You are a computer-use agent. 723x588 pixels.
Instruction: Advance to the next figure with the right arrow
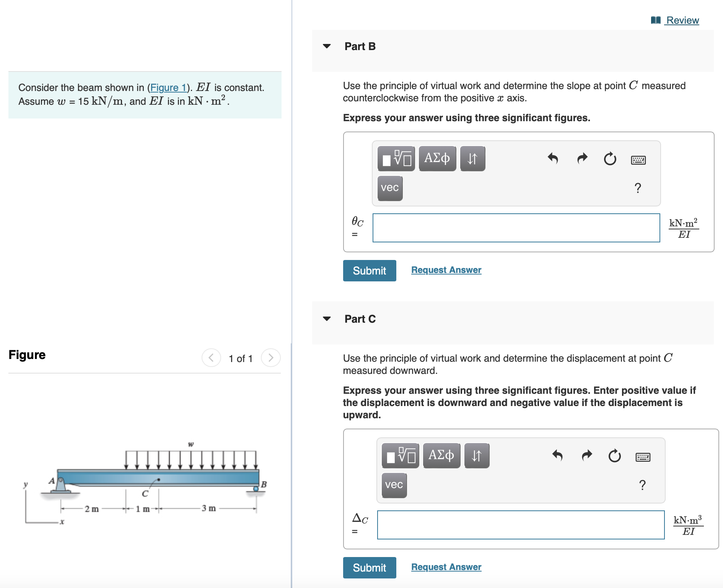coord(271,358)
